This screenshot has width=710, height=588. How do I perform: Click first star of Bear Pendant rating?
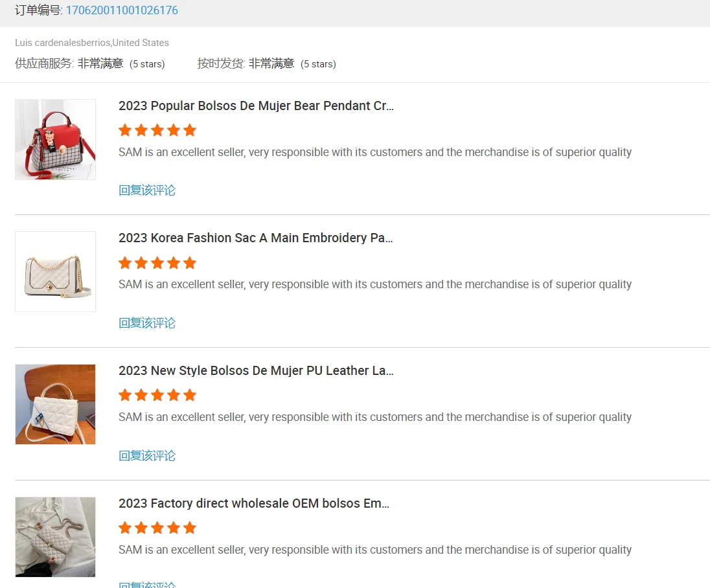click(125, 130)
